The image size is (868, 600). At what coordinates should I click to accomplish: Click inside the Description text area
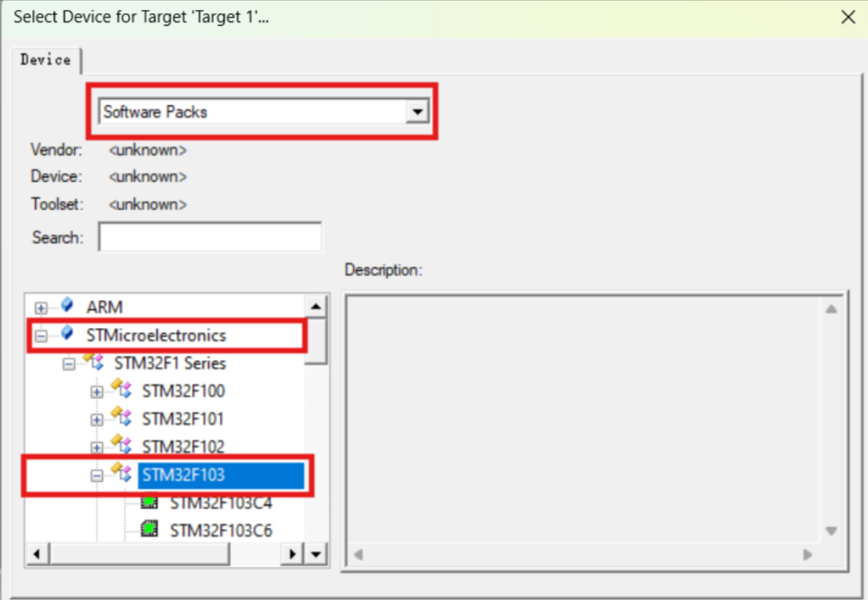[x=584, y=420]
